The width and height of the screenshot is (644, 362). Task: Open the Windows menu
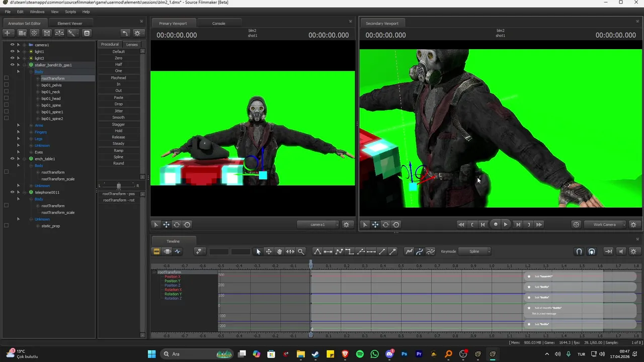(37, 12)
